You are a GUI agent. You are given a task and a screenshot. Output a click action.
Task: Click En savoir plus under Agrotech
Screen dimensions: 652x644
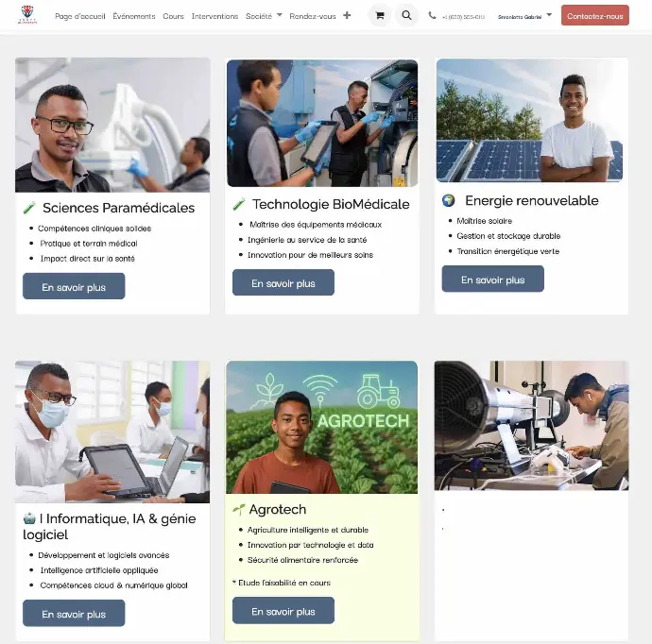click(x=283, y=611)
